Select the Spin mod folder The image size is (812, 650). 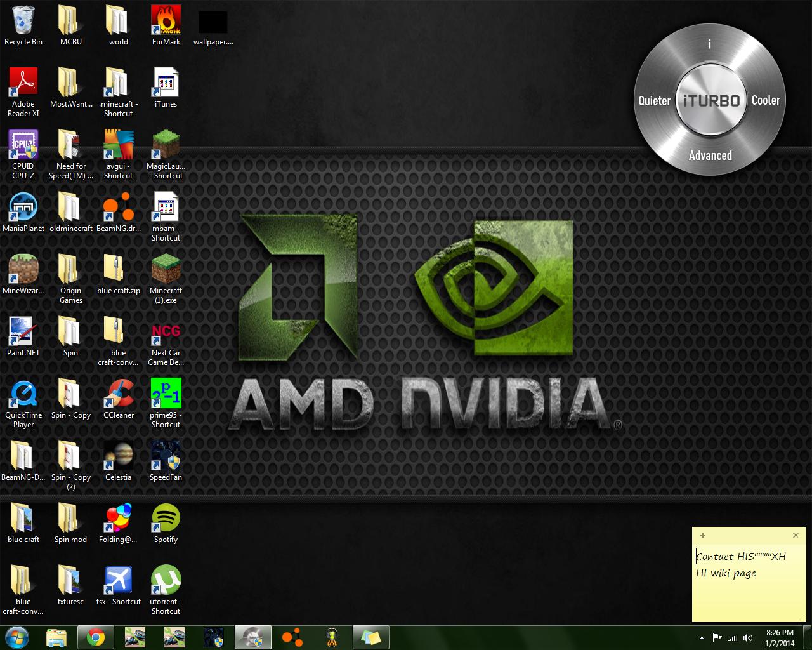71,524
